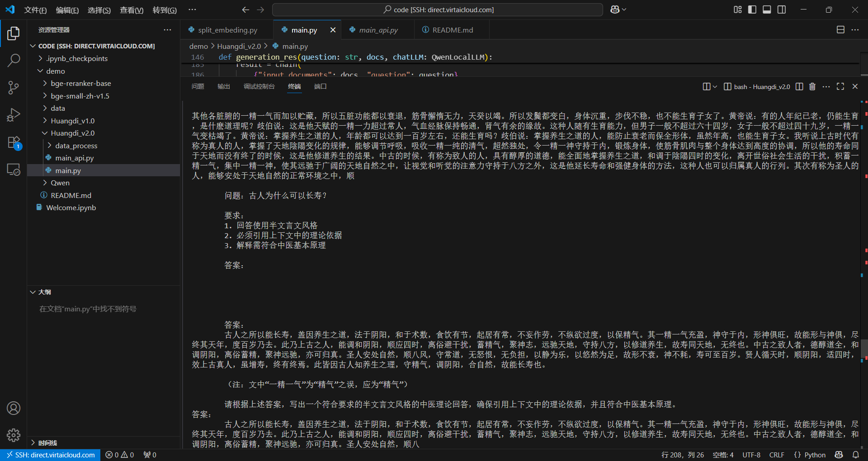Close the terminal panel
The image size is (868, 461).
pos(855,86)
